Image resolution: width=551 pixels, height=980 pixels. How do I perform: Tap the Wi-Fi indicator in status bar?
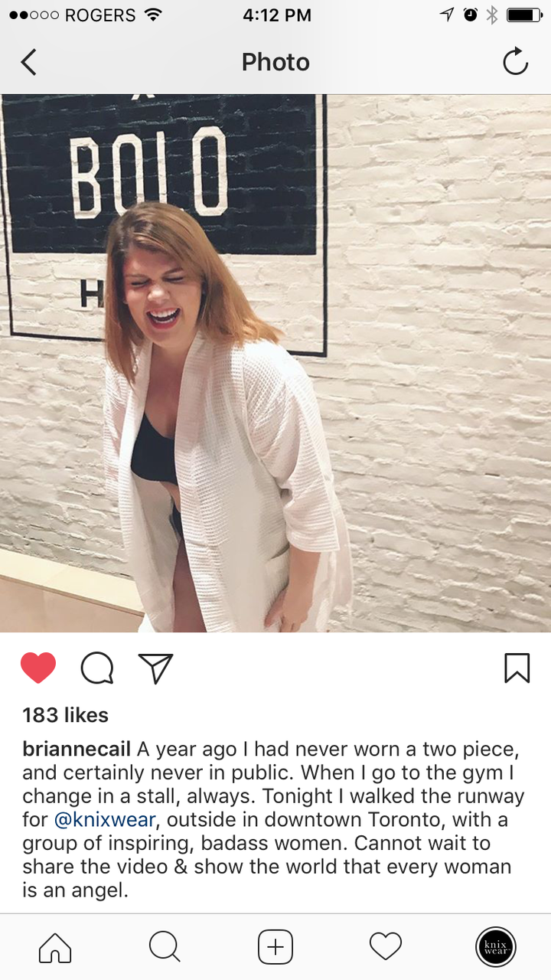coord(153,15)
